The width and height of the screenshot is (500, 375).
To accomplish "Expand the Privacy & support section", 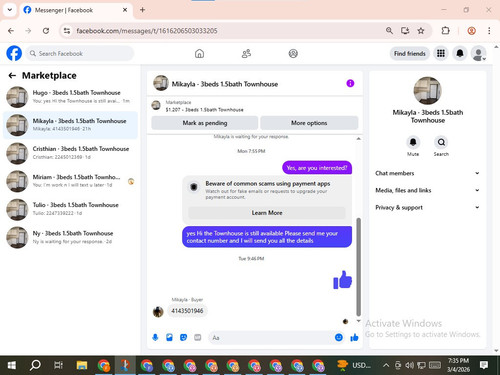I will (427, 207).
